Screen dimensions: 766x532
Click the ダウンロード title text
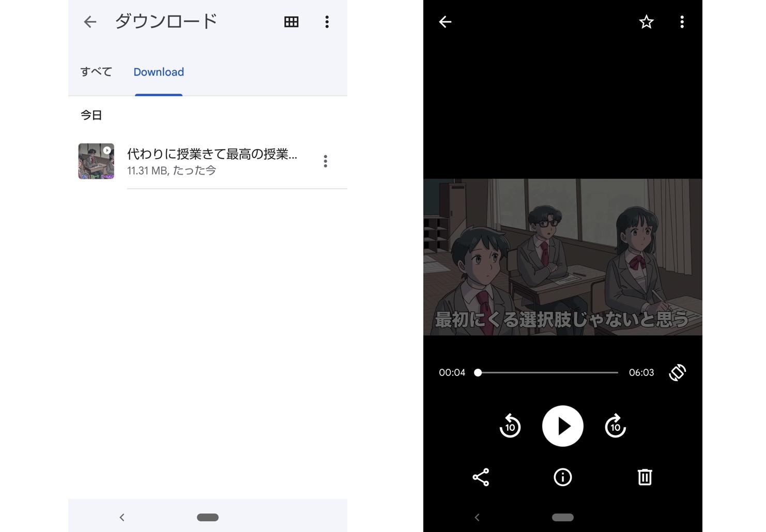coord(166,21)
